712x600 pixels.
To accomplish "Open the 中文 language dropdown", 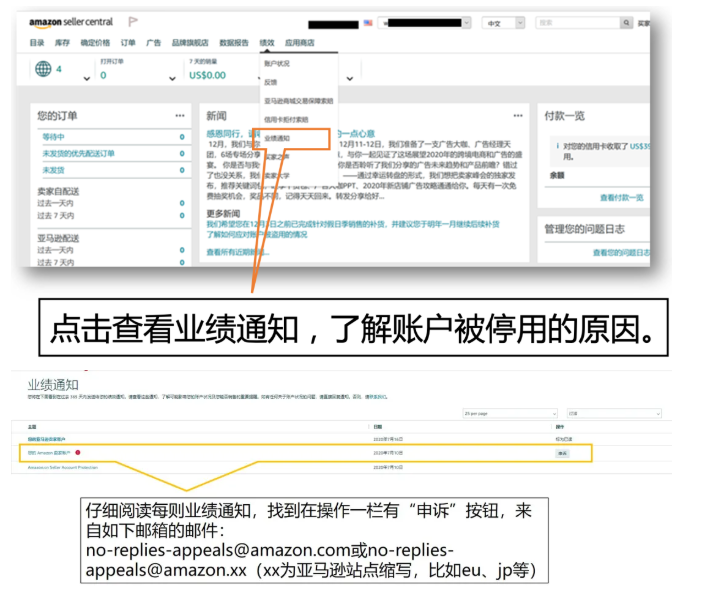I will point(505,22).
